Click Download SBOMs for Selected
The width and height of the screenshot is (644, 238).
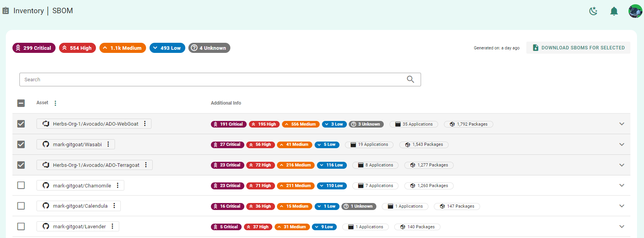[578, 48]
